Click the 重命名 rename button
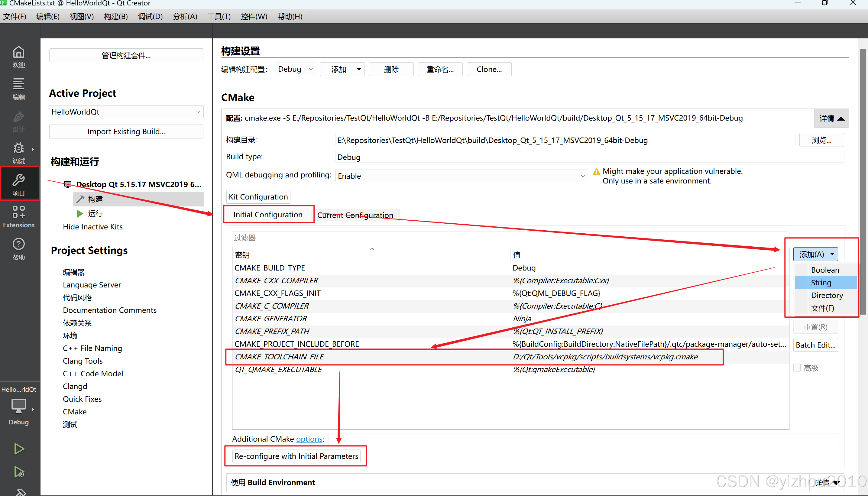 pyautogui.click(x=440, y=70)
